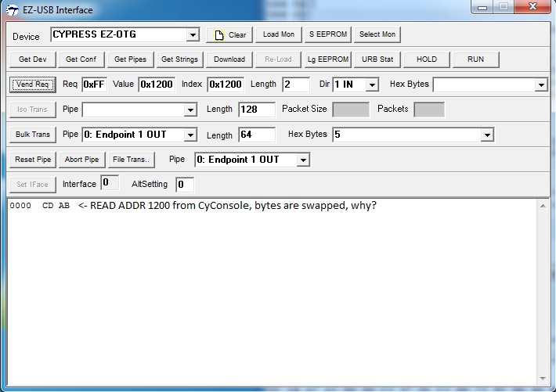Click the output log scrollbar down arrow
This screenshot has width=556, height=392.
[x=543, y=379]
